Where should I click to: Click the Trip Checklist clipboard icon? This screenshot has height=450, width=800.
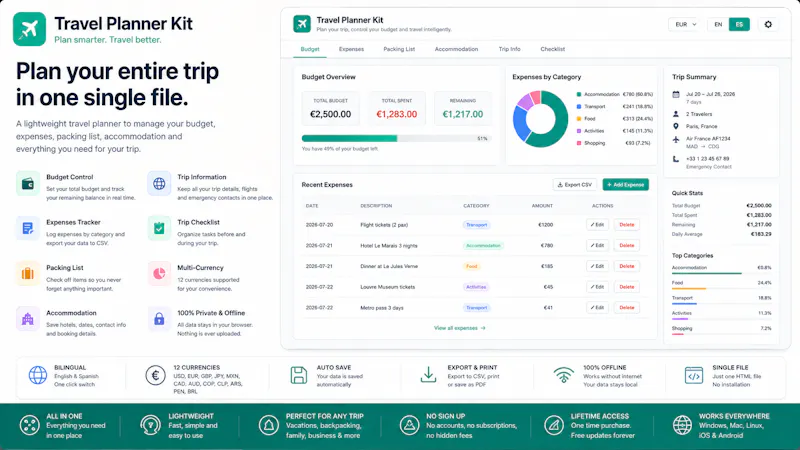point(159,229)
